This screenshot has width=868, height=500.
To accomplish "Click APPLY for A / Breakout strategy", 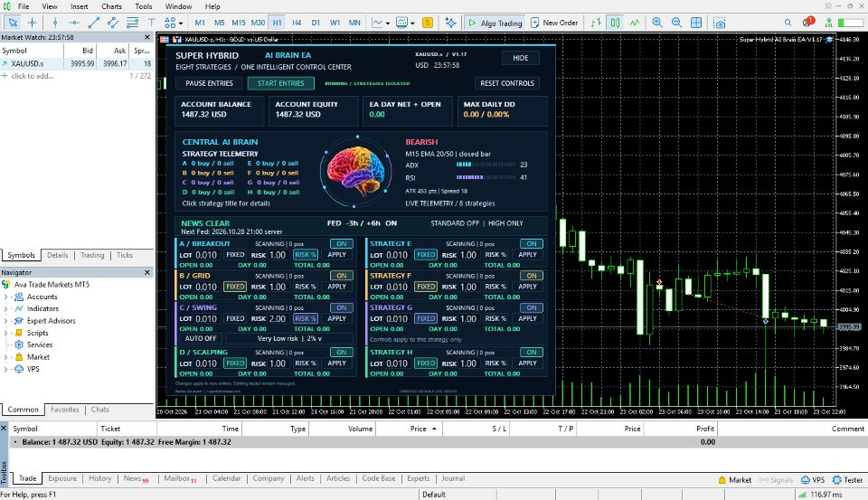I will click(x=336, y=255).
